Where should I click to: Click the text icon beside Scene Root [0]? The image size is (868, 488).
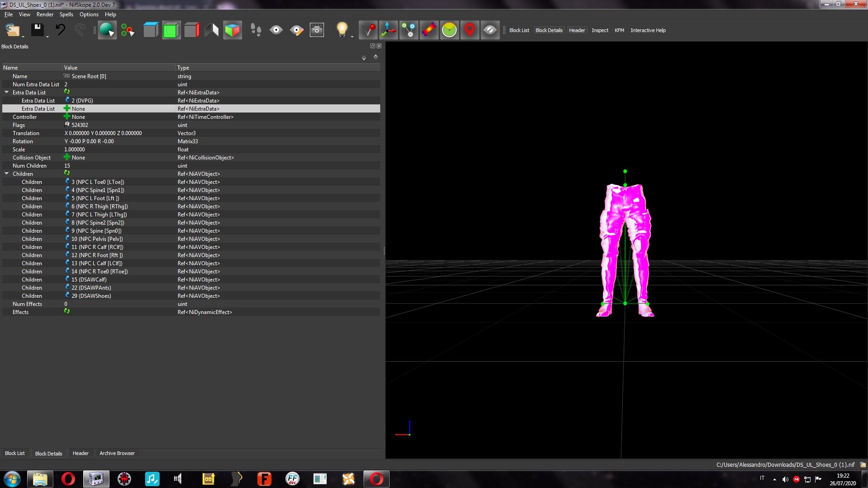(x=67, y=76)
